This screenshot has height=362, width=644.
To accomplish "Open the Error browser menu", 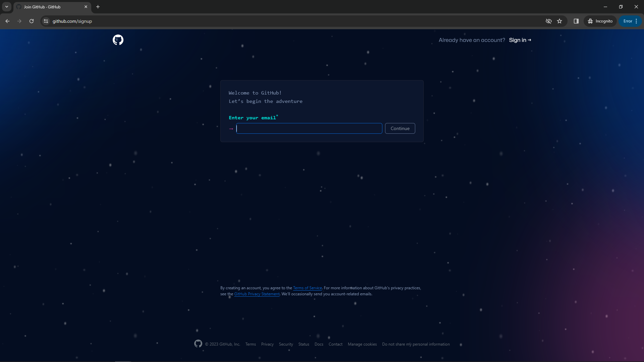I will (630, 21).
